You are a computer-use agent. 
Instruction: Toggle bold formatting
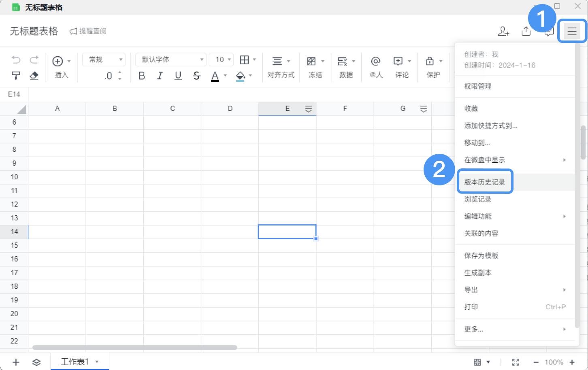click(x=142, y=76)
